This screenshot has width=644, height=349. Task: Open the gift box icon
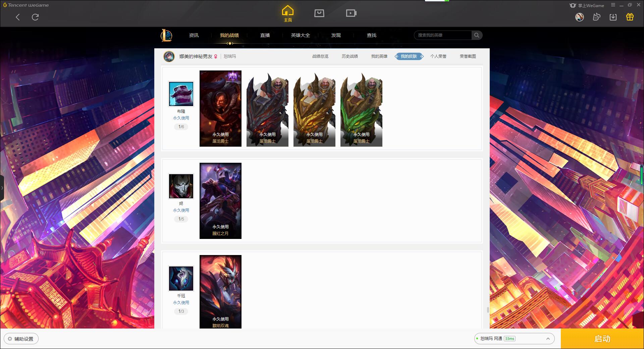630,17
